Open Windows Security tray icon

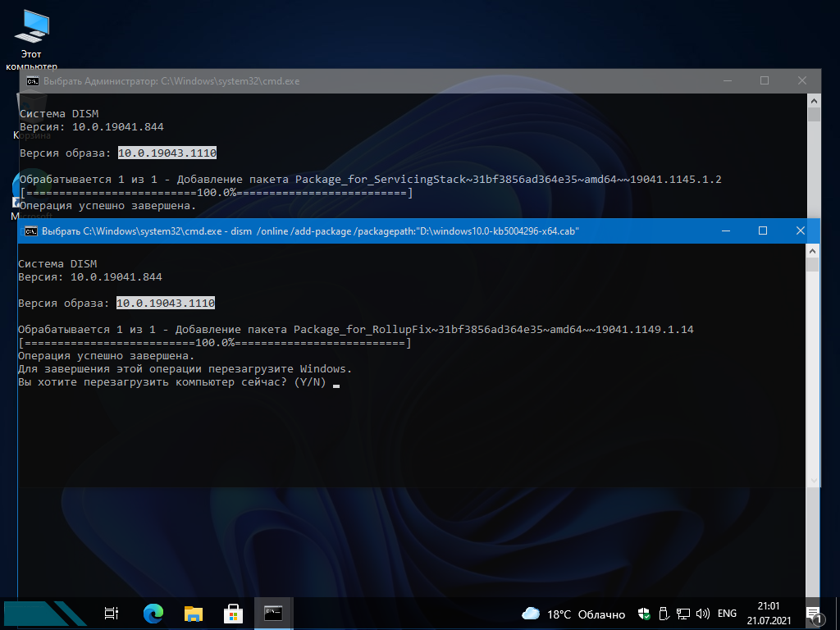pos(645,614)
